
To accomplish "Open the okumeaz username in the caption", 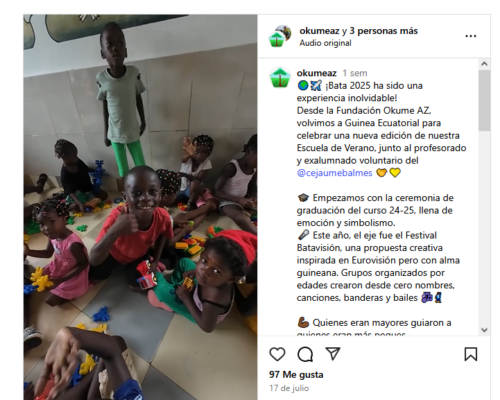I will [x=316, y=73].
